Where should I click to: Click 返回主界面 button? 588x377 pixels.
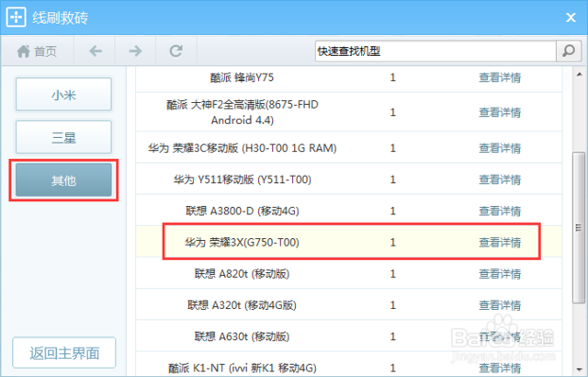pyautogui.click(x=64, y=353)
